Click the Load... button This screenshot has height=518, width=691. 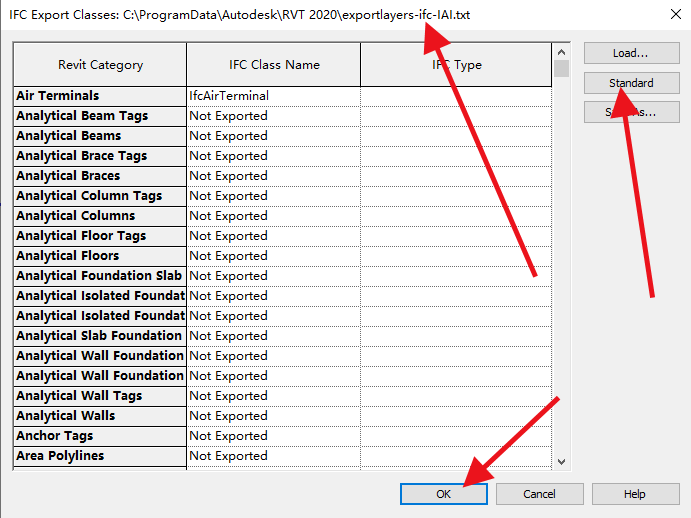(x=631, y=53)
